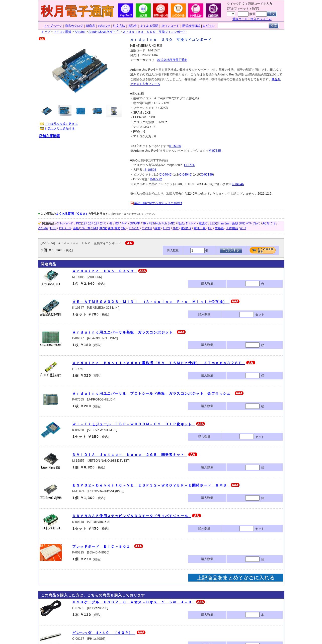Screen dimensions: 322x644
Task: Select third thumbnail, top view of board
Action: tap(80, 111)
